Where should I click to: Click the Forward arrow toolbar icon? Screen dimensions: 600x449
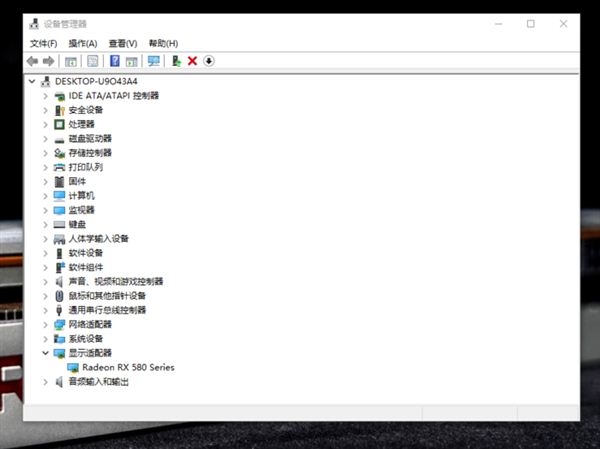pyautogui.click(x=49, y=61)
